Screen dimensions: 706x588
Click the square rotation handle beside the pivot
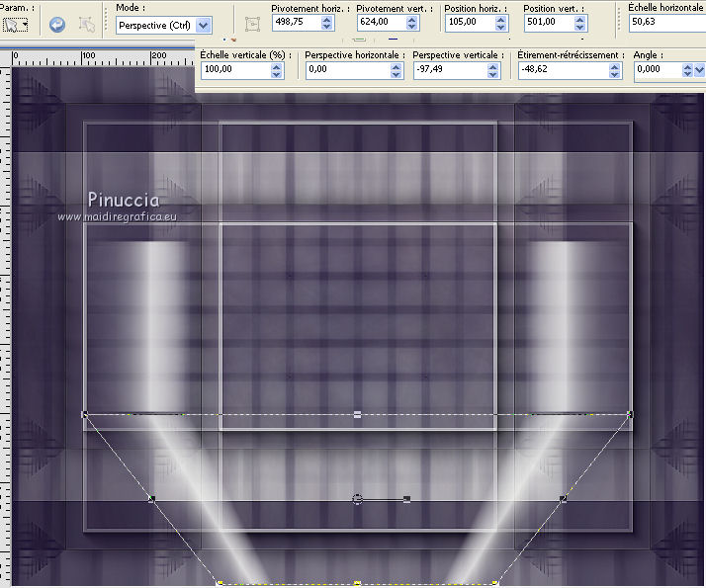(407, 499)
